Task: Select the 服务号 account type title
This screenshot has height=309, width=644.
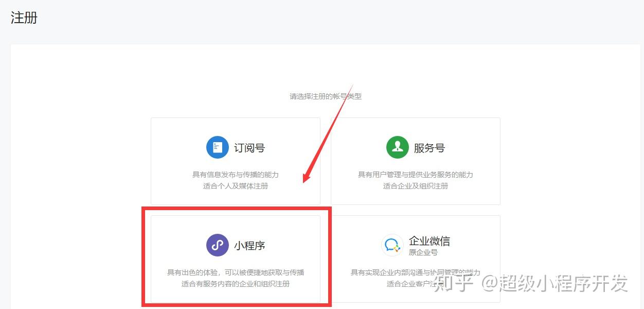Action: coord(430,148)
